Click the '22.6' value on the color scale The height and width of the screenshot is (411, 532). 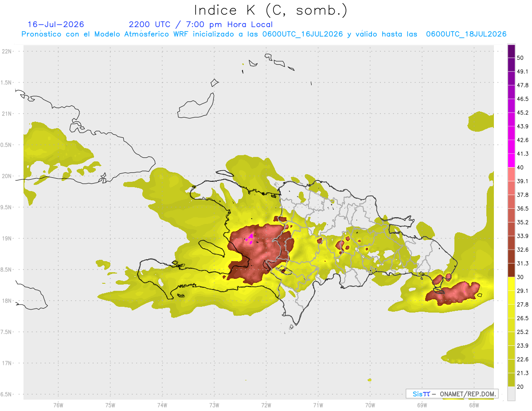pyautogui.click(x=523, y=360)
